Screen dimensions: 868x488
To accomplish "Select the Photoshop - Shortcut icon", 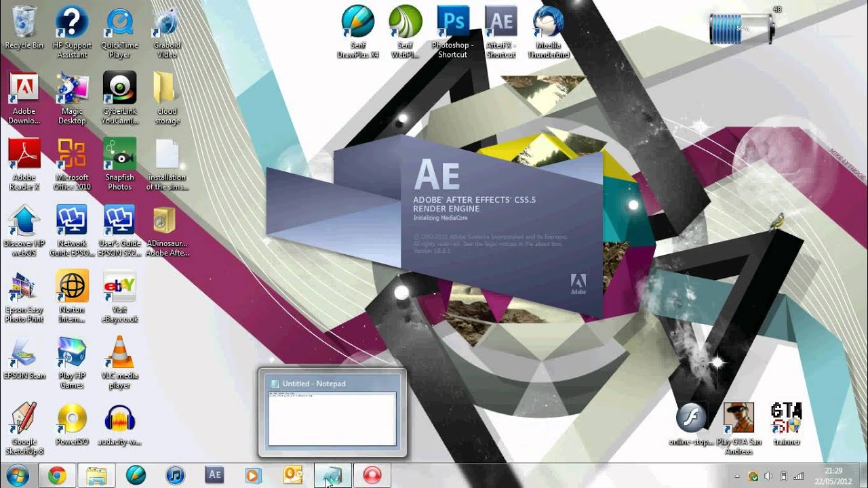I will [452, 32].
